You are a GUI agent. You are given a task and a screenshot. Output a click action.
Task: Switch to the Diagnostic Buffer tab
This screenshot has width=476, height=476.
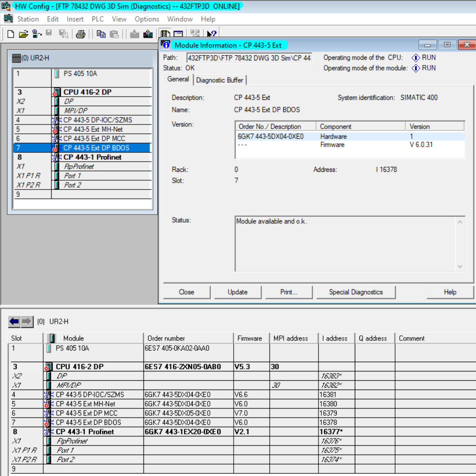[220, 80]
